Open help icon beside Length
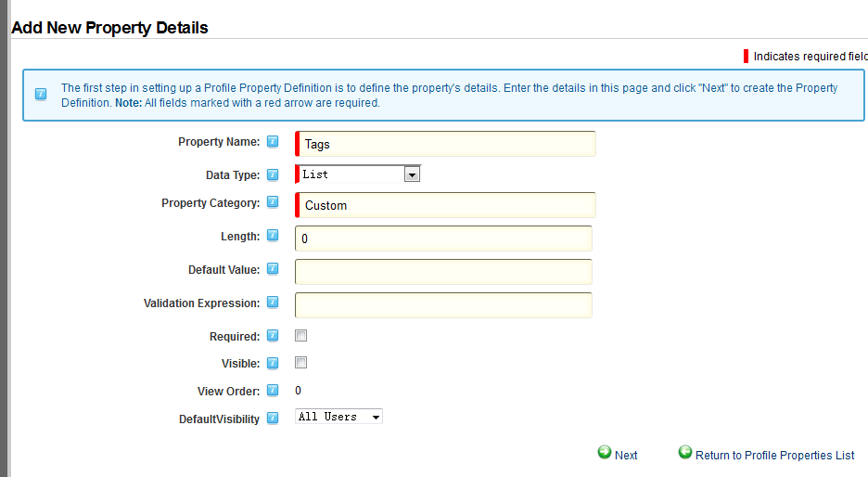Viewport: 868px width, 477px height. point(273,235)
